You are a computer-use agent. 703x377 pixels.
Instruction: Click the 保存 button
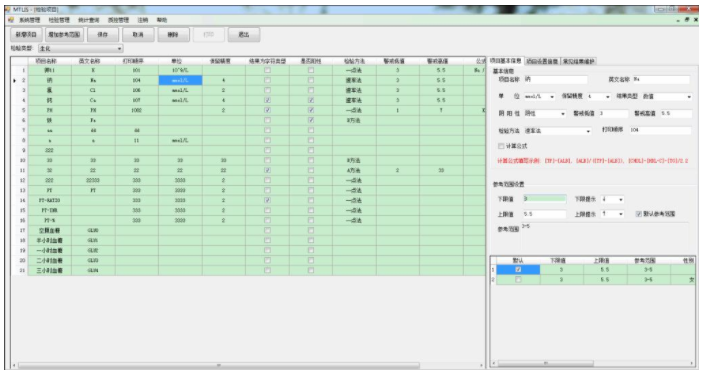pos(103,35)
